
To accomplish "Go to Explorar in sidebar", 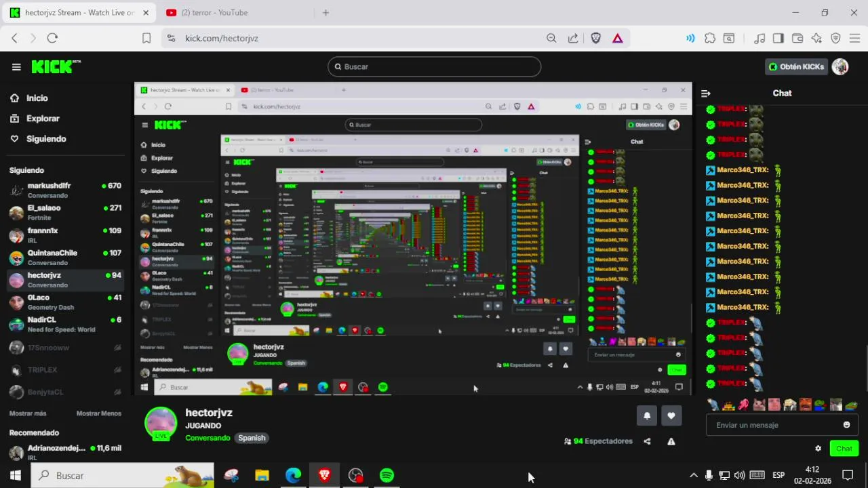I will tap(35, 119).
